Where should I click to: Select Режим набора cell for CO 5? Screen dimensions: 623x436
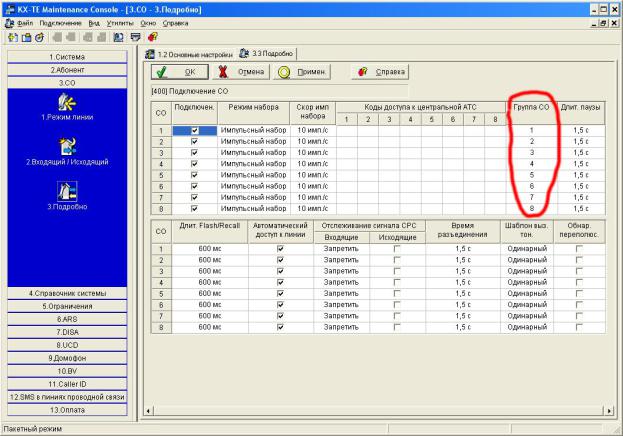click(x=253, y=175)
